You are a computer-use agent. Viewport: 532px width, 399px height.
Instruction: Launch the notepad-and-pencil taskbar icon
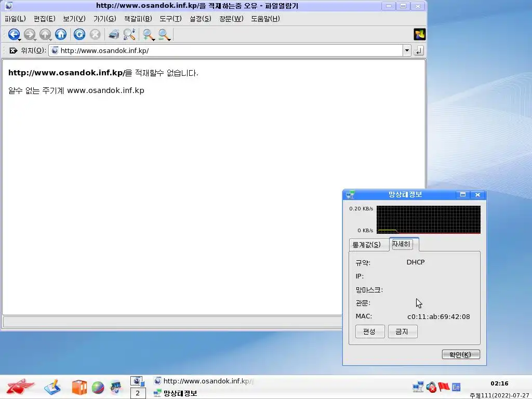pyautogui.click(x=52, y=387)
